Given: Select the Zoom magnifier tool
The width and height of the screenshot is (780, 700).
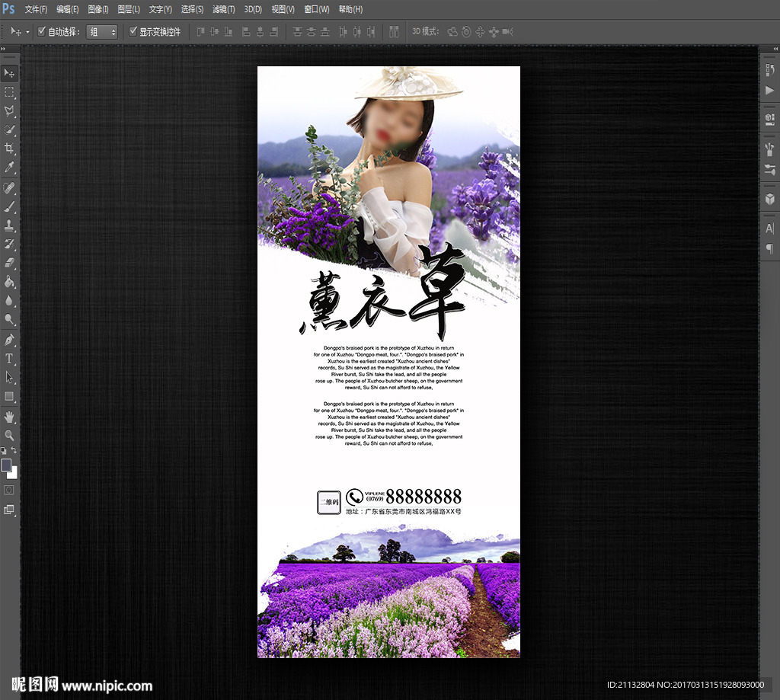Looking at the screenshot, I should tap(9, 435).
